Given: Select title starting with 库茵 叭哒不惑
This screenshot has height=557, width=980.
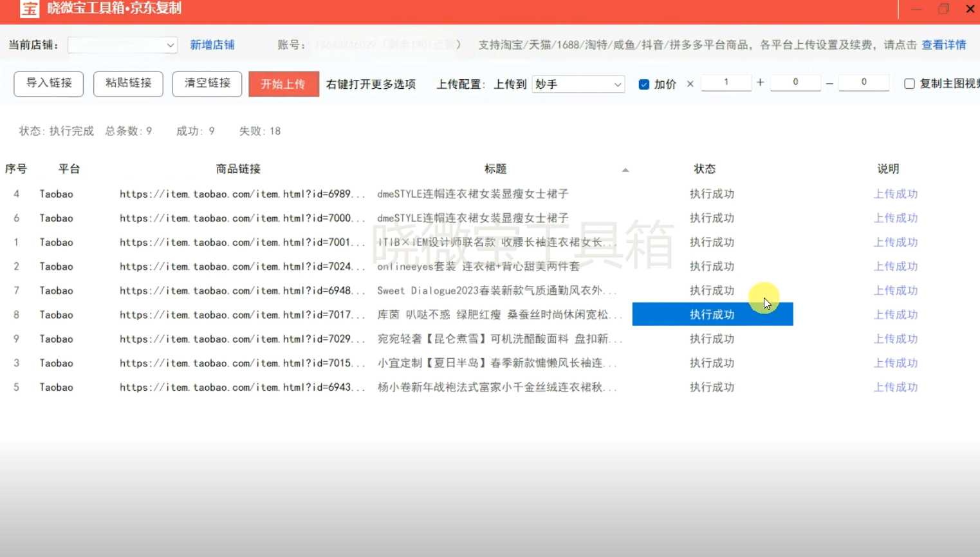Looking at the screenshot, I should point(499,315).
